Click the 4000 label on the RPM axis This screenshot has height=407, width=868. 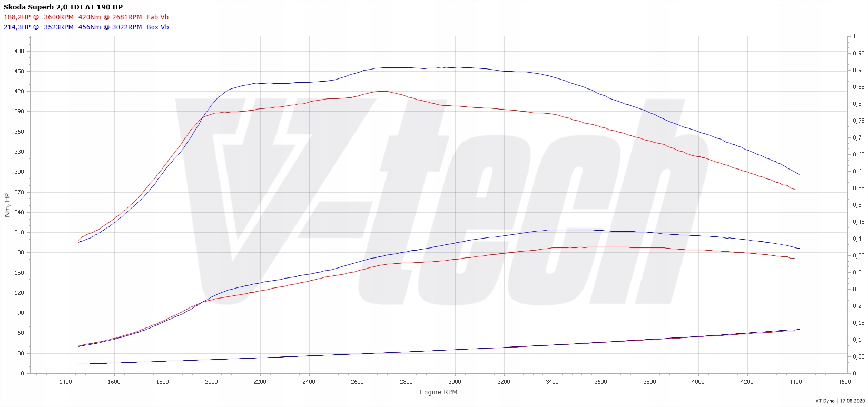pyautogui.click(x=698, y=382)
